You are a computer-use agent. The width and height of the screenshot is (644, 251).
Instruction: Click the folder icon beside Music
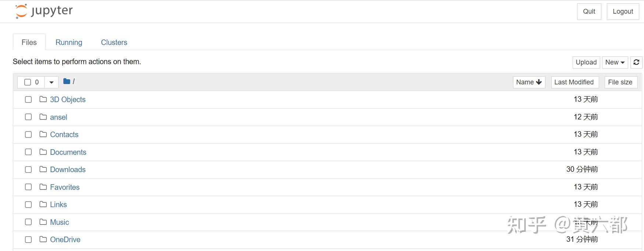pos(43,222)
